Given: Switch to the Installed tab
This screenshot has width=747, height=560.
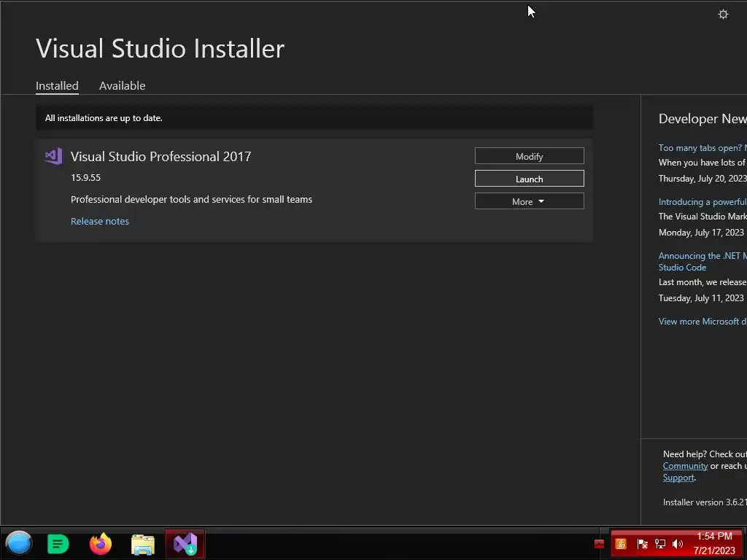Looking at the screenshot, I should click(x=57, y=86).
